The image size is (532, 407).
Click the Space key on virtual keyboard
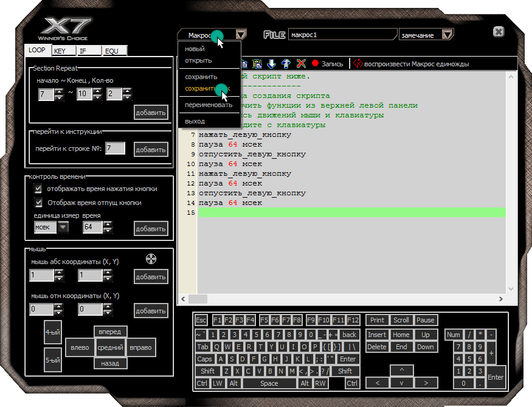[269, 383]
